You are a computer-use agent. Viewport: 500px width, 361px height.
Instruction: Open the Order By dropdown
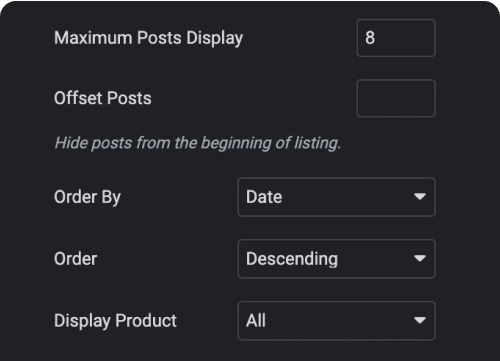pyautogui.click(x=336, y=197)
